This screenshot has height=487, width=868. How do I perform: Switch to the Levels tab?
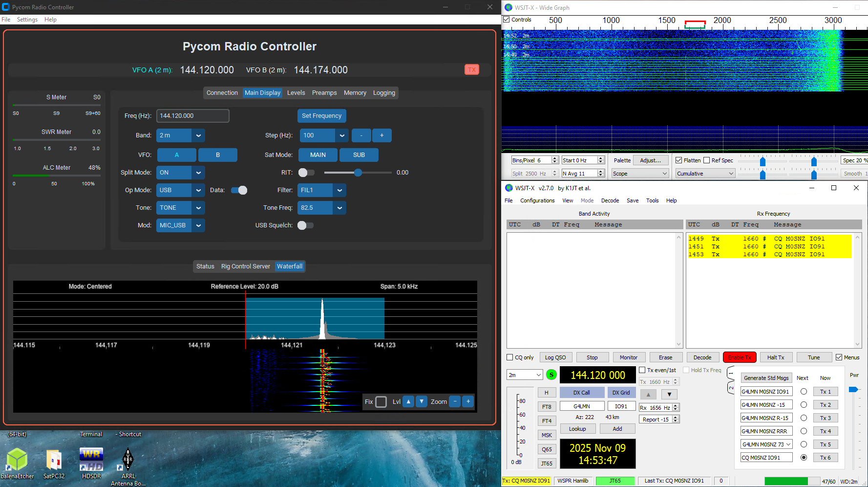click(x=296, y=92)
